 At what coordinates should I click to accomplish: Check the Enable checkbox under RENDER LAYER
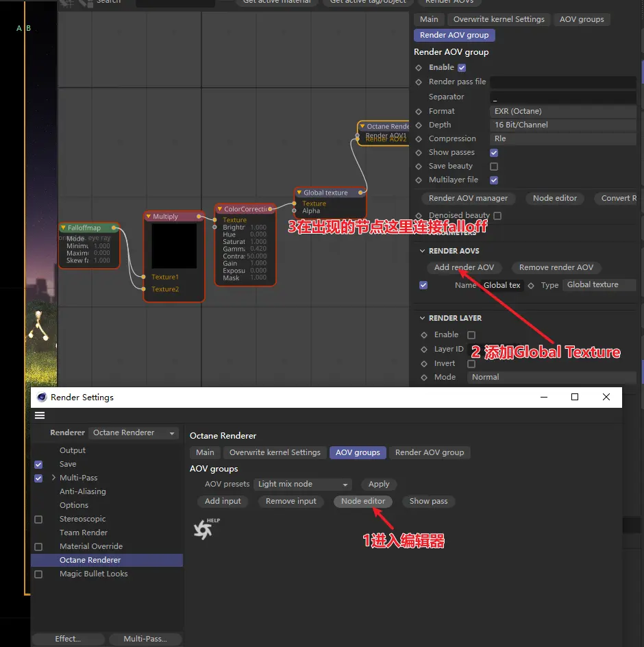pos(471,335)
